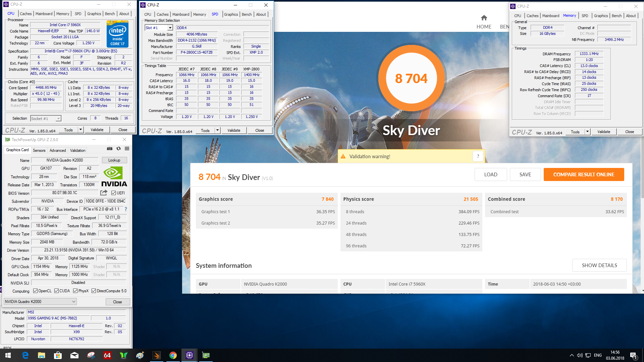Open the GPU-Z hamburger menu icon
Viewport: 644px width, 362px height.
pyautogui.click(x=127, y=148)
